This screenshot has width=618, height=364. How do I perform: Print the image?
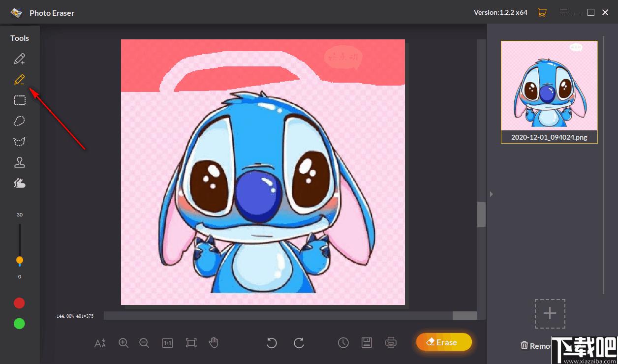pos(391,343)
